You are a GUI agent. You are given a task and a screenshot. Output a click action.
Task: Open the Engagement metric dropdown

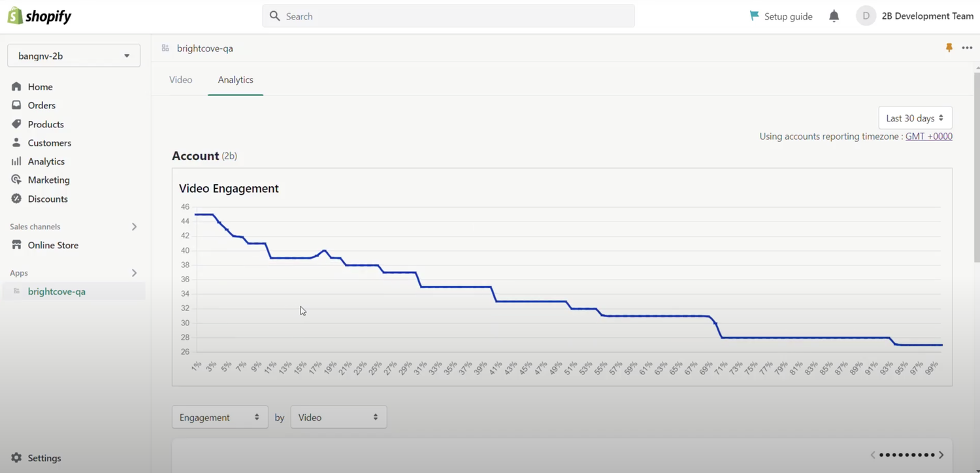[220, 417]
